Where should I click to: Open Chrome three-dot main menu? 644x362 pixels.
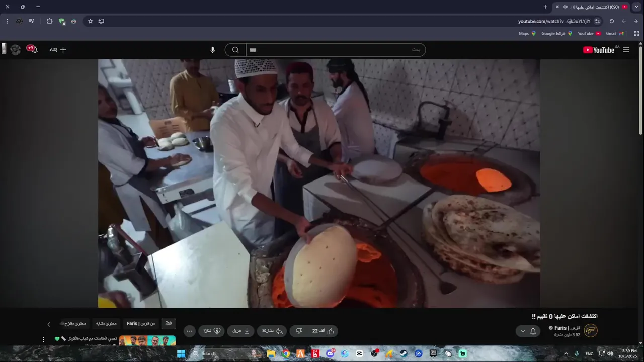7,21
